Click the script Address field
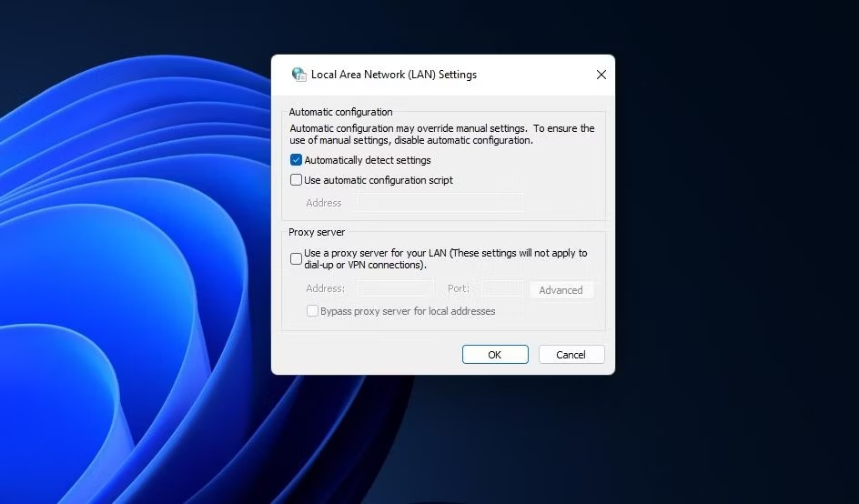Viewport: 859px width, 504px height. click(x=439, y=203)
